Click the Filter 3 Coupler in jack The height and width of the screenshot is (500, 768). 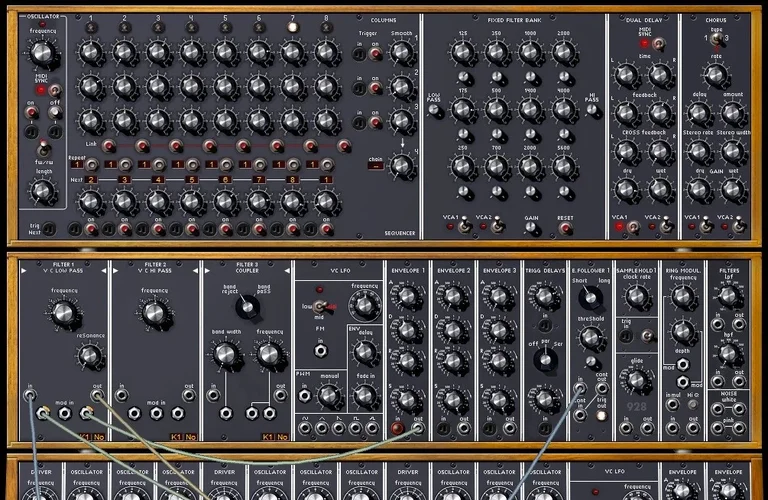click(213, 395)
